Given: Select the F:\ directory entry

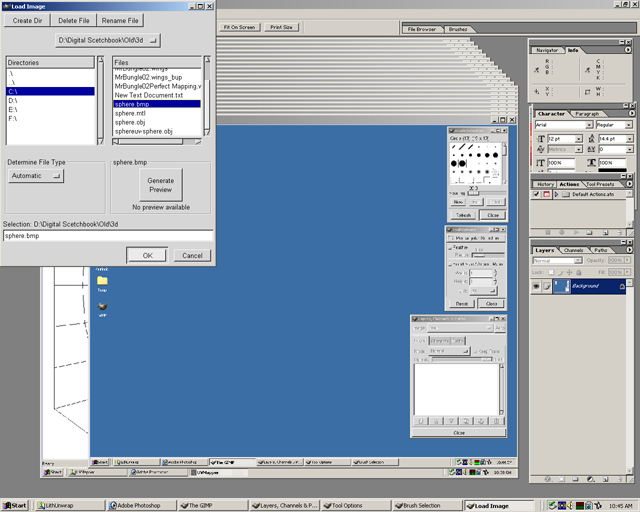Looking at the screenshot, I should pyautogui.click(x=51, y=118).
